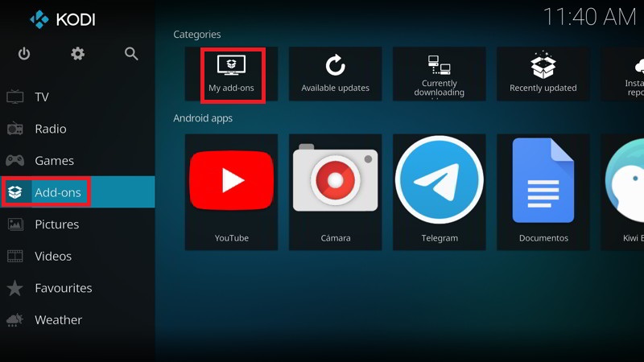644x362 pixels.
Task: Go to the Radio menu item
Action: click(50, 129)
